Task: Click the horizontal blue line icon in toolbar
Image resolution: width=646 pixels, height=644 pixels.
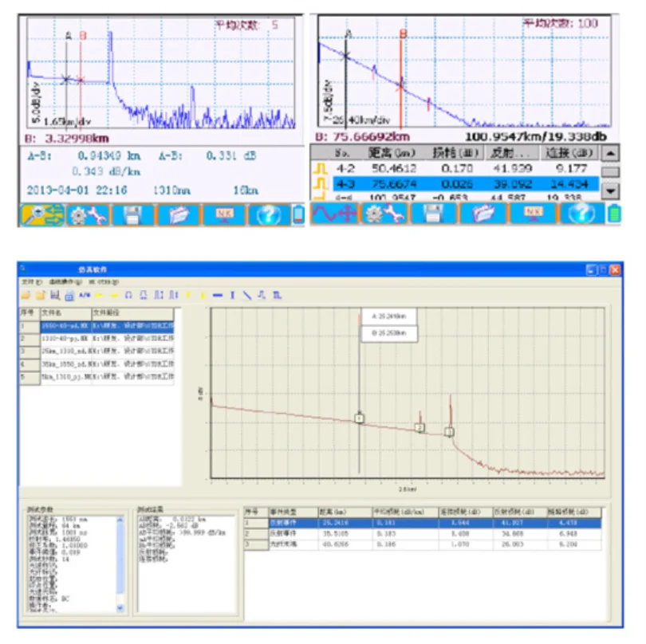Action: tap(218, 295)
